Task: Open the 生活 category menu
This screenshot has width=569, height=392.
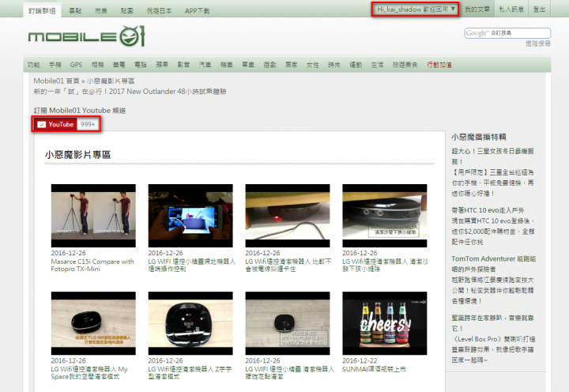Action: pyautogui.click(x=377, y=65)
